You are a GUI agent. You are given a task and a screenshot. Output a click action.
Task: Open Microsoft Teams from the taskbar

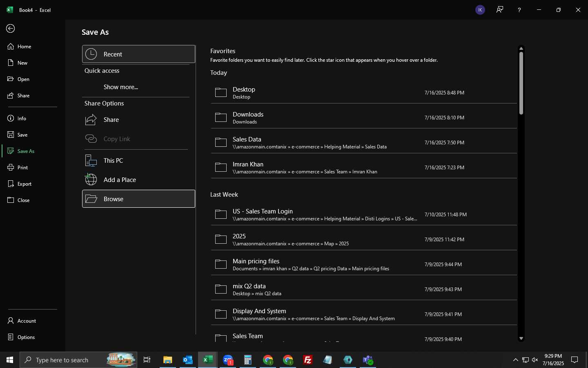pos(368,360)
